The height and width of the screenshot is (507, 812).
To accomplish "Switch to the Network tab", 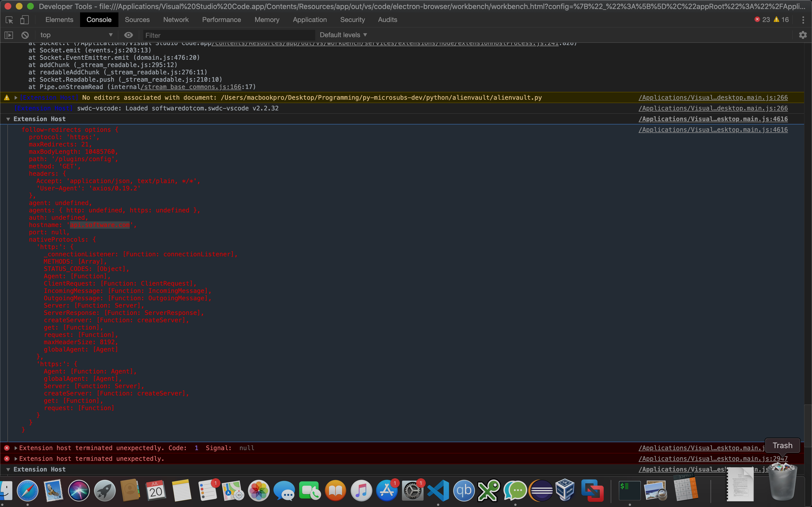I will point(176,20).
